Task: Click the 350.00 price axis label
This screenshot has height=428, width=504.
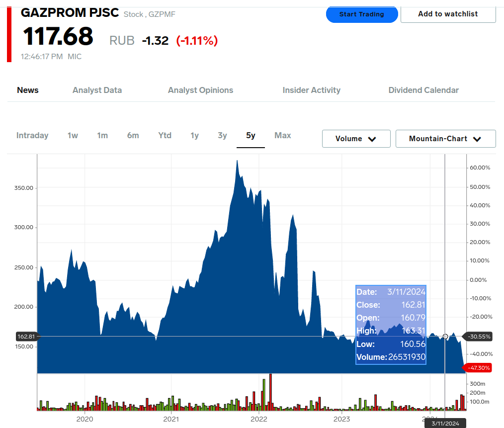Action: (24, 188)
